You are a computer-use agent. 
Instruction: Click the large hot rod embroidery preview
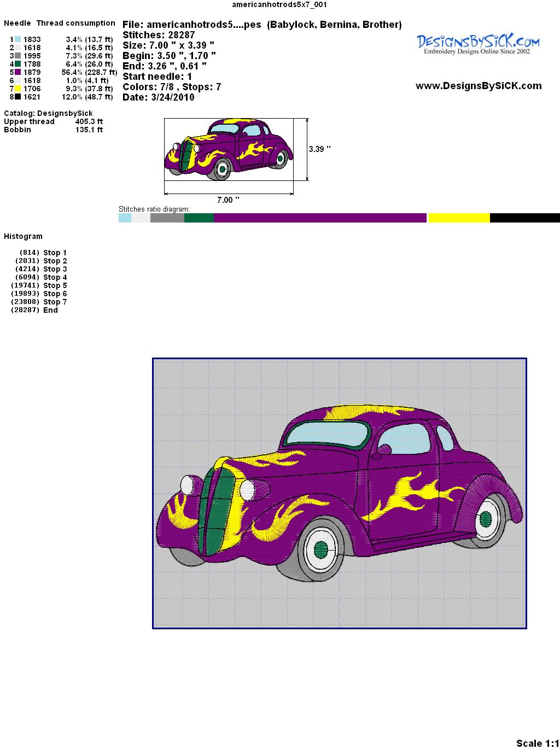click(339, 493)
